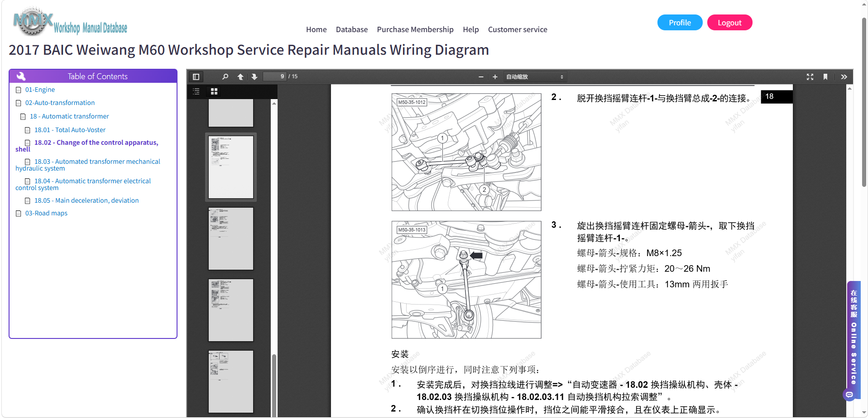868x419 pixels.
Task: Click the document icon beside 01-Engine
Action: [x=19, y=90]
